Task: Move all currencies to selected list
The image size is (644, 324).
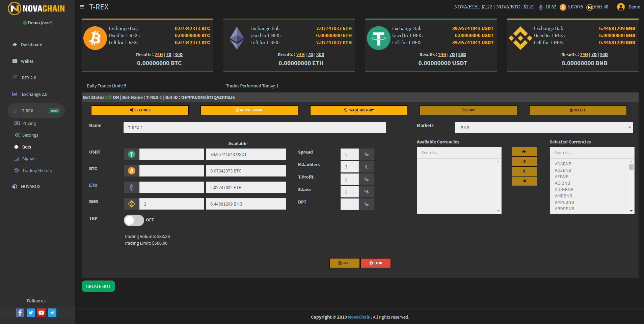Action: [524, 152]
